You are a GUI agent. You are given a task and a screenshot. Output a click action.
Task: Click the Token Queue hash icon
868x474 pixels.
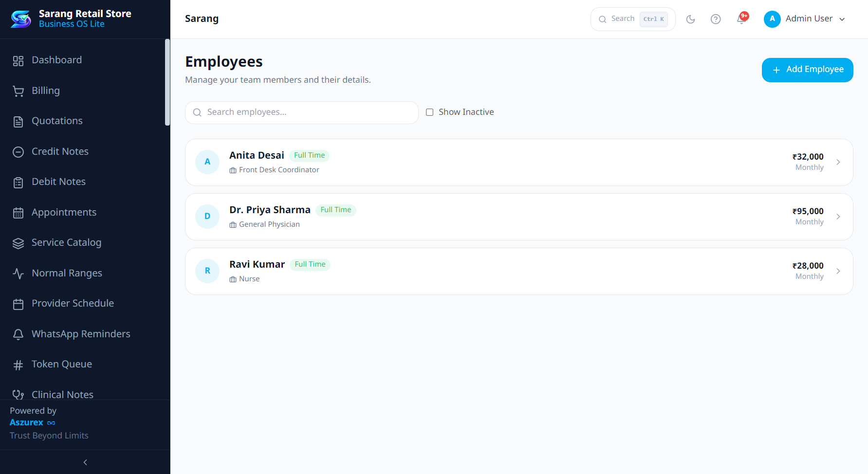click(x=18, y=365)
